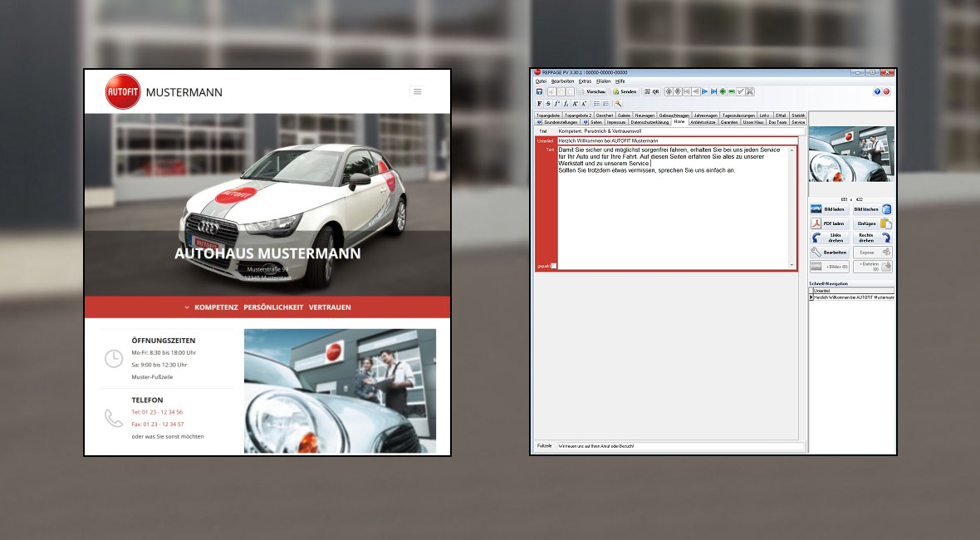This screenshot has height=540, width=980.
Task: Click the Rechts drehen button
Action: click(x=872, y=238)
